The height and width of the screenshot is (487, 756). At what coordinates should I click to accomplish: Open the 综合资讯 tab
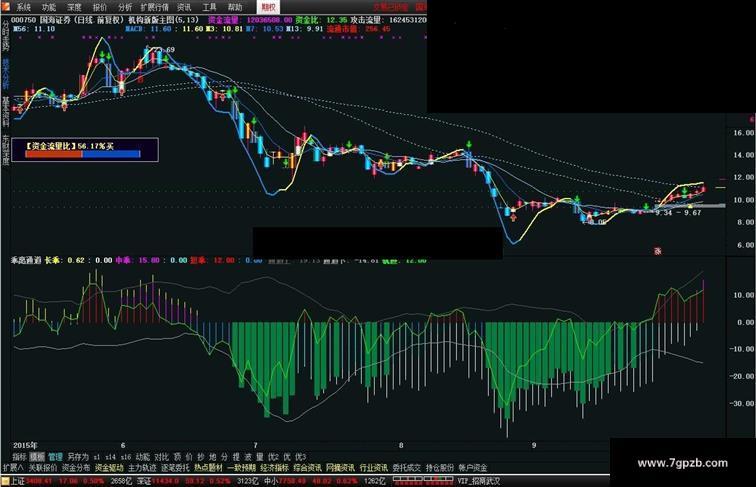coord(308,468)
